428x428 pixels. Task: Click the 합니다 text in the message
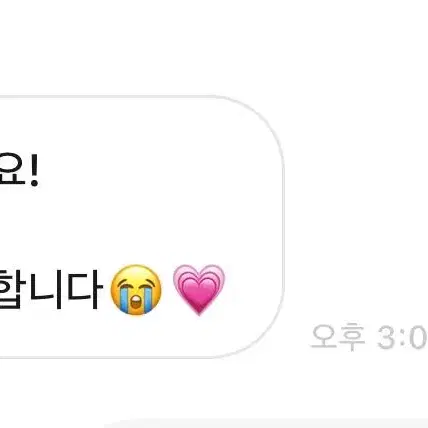pyautogui.click(x=50, y=289)
